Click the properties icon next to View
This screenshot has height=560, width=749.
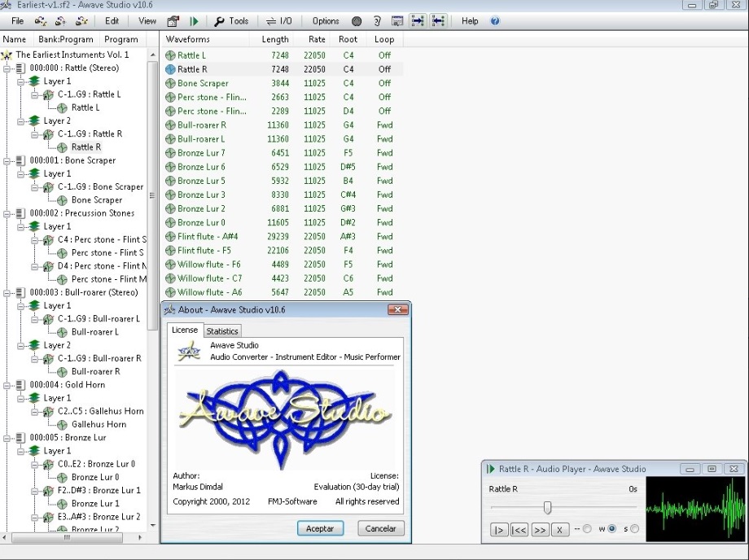[173, 21]
